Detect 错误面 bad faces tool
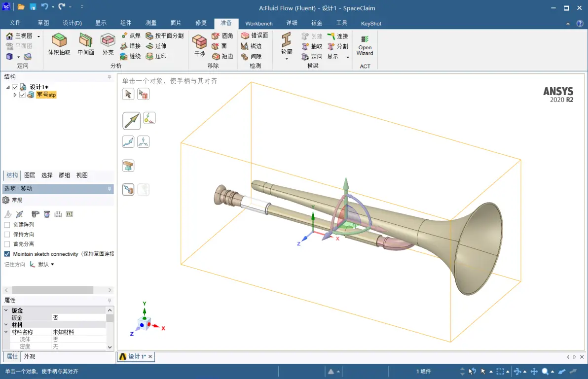Viewport: 588px width, 379px height. pyautogui.click(x=255, y=35)
